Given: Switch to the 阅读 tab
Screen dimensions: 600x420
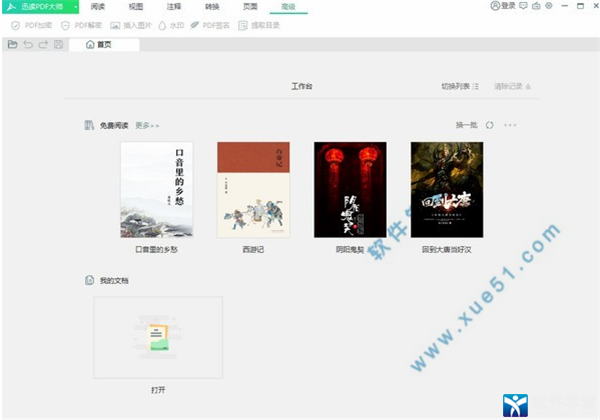Looking at the screenshot, I should (x=98, y=7).
